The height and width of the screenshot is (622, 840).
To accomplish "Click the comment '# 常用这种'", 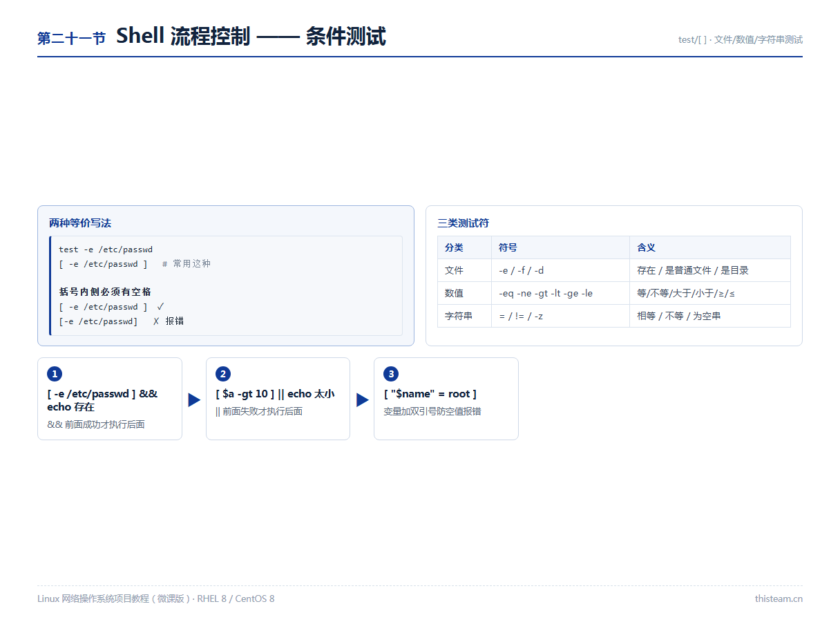I will click(x=187, y=264).
